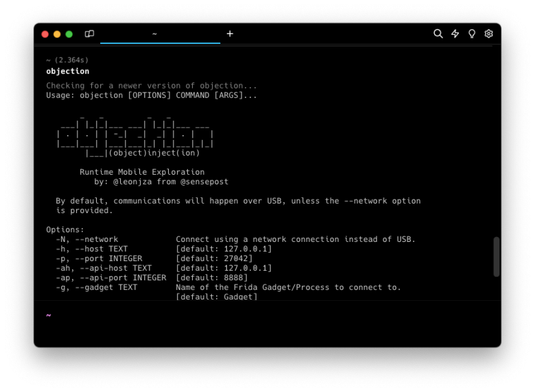
Task: Focus the command input prompt "~"
Action: point(49,315)
